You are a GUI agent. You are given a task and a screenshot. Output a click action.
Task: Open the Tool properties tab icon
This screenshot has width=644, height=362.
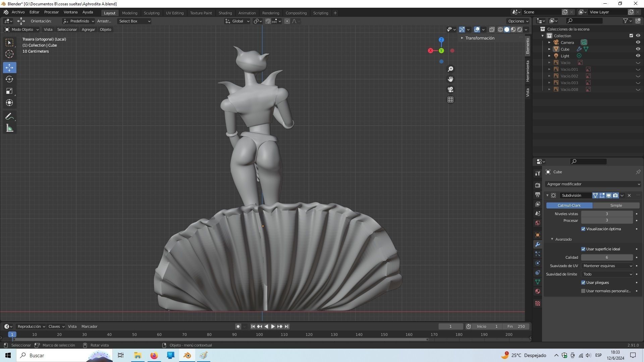pos(538,173)
